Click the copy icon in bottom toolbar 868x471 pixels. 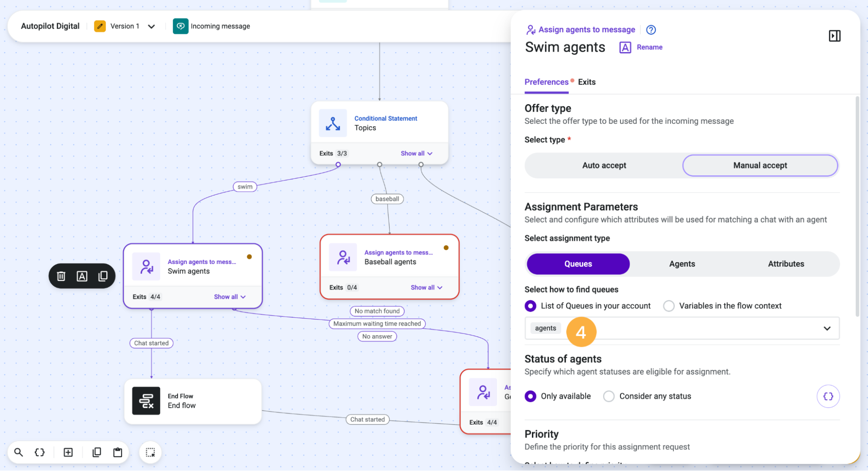tap(97, 452)
